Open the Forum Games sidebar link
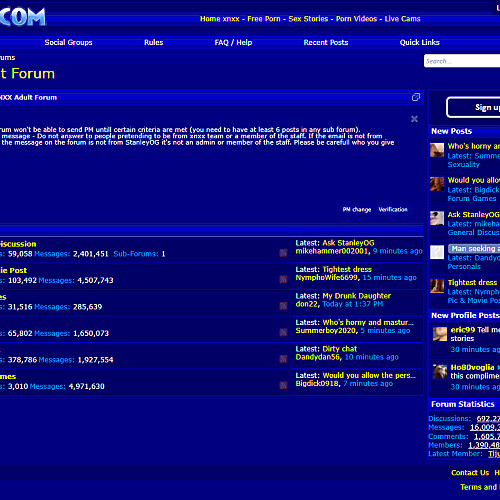 (472, 198)
